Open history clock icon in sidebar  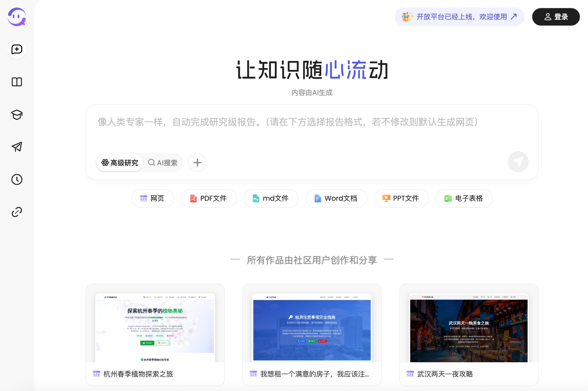pyautogui.click(x=17, y=180)
